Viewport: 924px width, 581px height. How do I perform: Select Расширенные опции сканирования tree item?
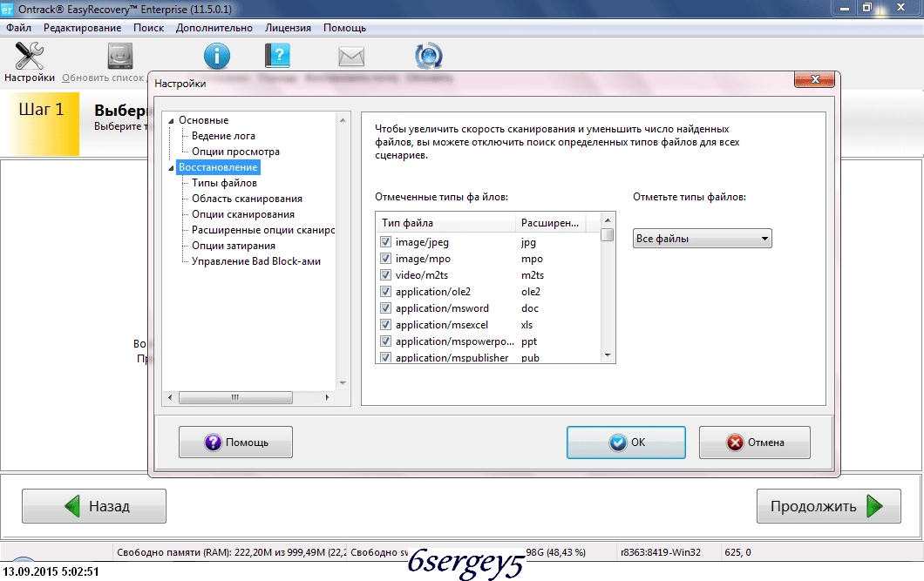point(263,230)
